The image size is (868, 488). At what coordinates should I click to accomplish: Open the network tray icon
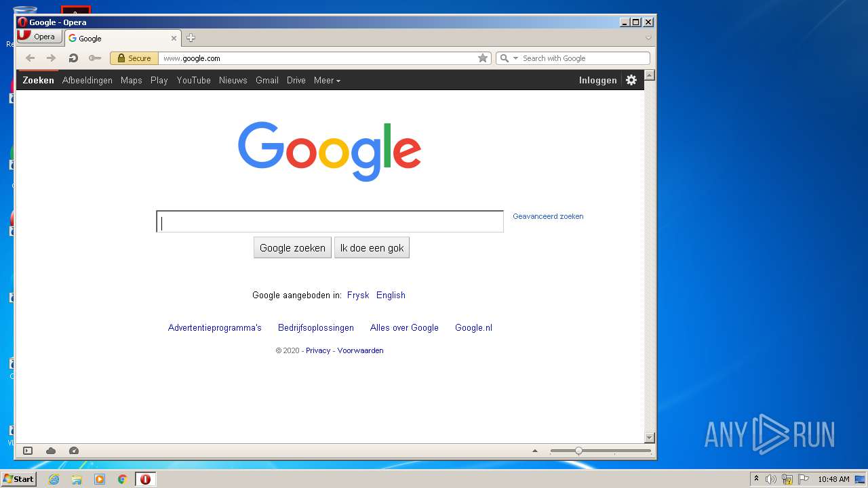[787, 479]
